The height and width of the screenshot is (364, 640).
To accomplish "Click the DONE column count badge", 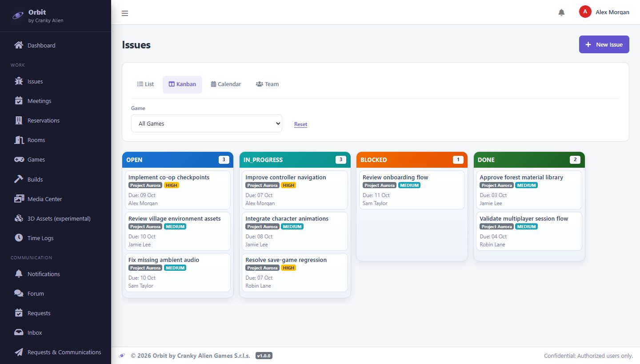I will pos(575,160).
